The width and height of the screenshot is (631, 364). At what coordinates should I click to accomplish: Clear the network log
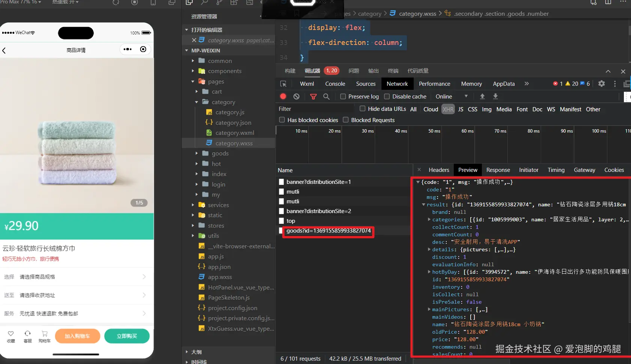coord(296,96)
